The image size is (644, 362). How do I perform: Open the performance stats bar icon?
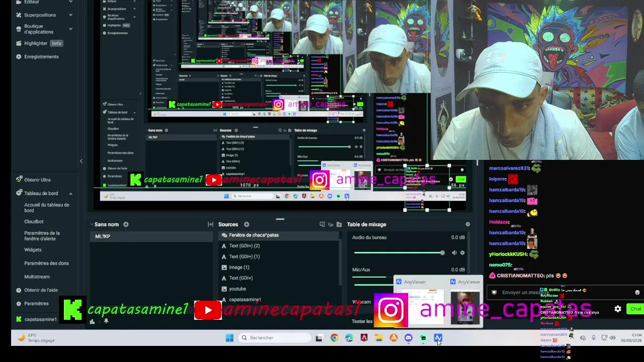click(92, 322)
